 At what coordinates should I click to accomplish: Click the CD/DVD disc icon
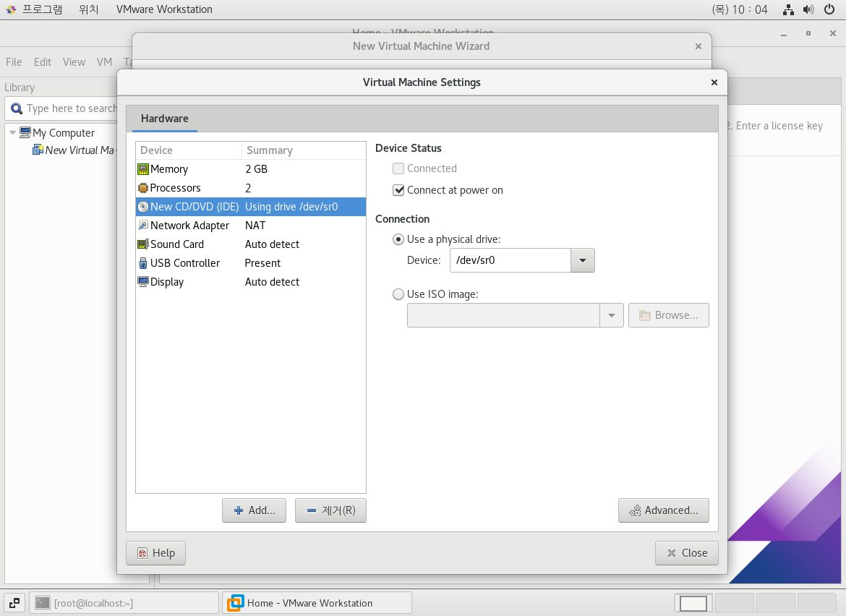pyautogui.click(x=143, y=207)
